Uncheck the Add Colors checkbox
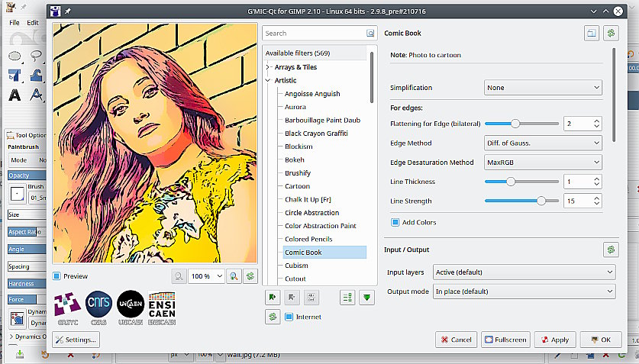The height and width of the screenshot is (364, 639). [x=395, y=222]
